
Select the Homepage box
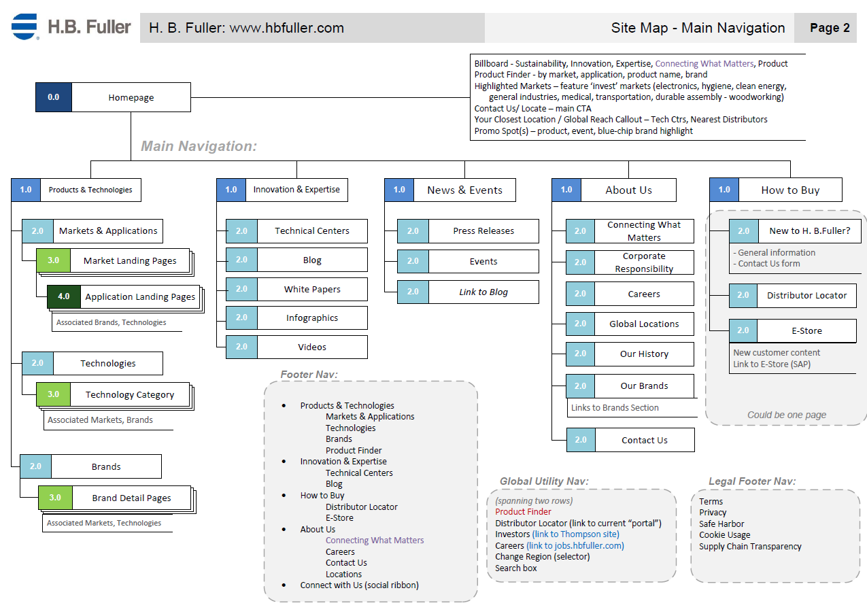(113, 97)
